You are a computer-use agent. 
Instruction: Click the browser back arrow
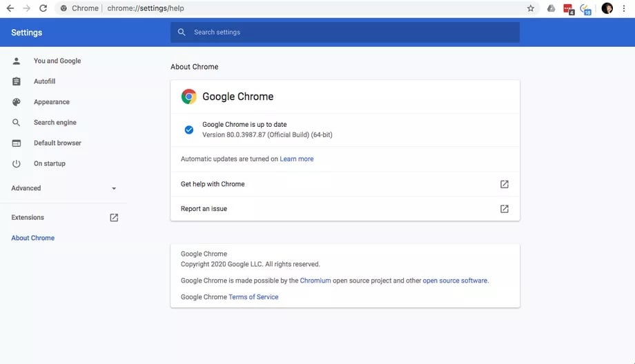click(x=10, y=8)
